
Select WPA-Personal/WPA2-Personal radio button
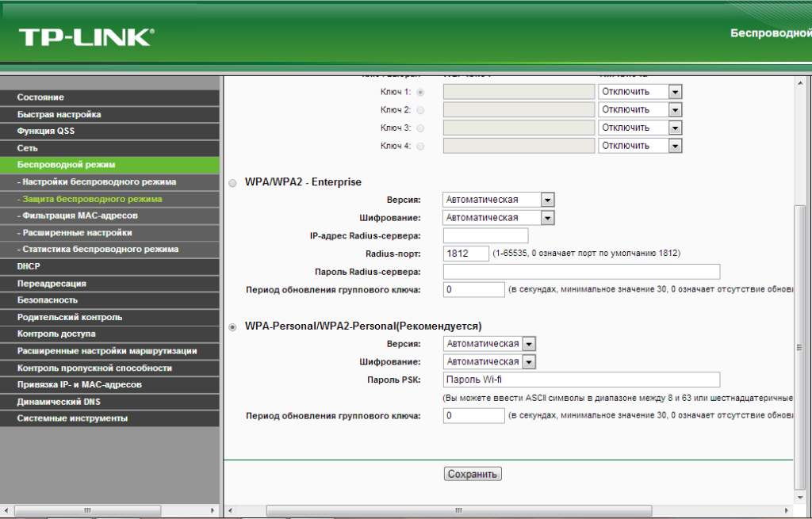[232, 327]
